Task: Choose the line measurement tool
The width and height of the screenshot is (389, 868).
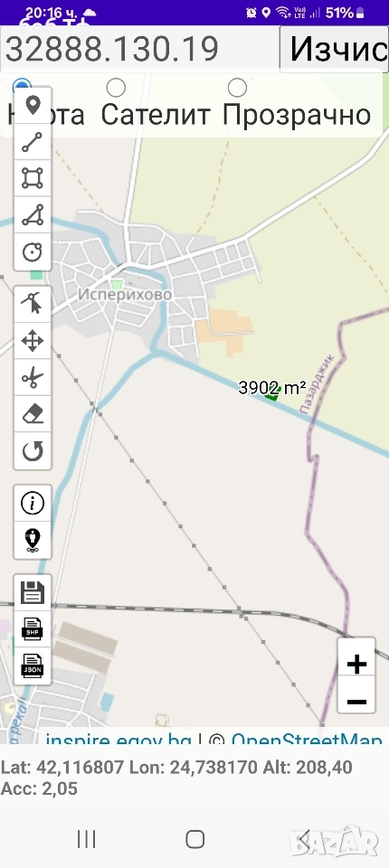Action: tap(33, 142)
